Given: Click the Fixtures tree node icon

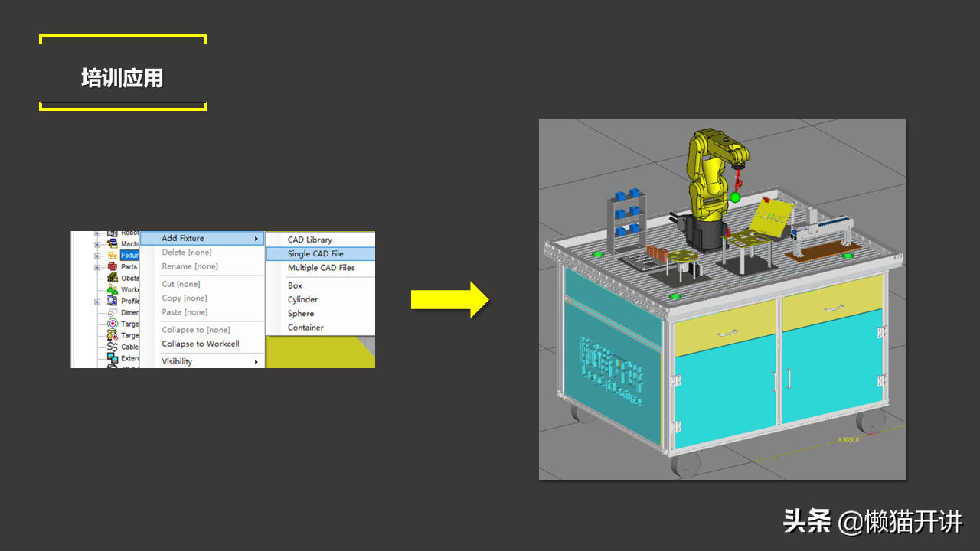Looking at the screenshot, I should tap(113, 256).
